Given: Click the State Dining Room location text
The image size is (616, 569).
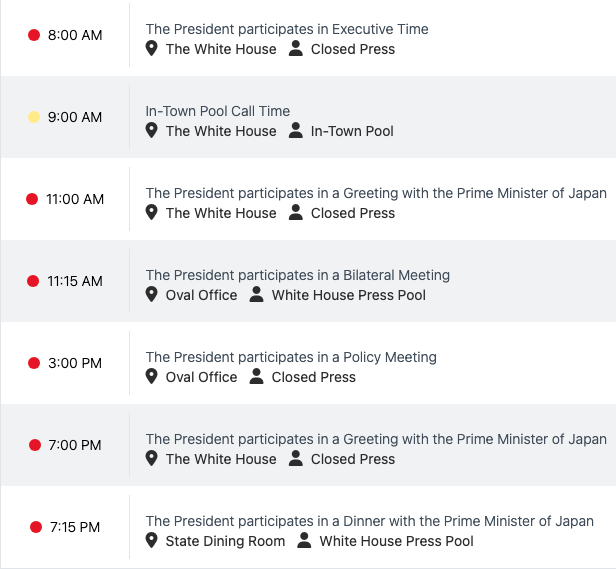Looking at the screenshot, I should (x=225, y=541).
